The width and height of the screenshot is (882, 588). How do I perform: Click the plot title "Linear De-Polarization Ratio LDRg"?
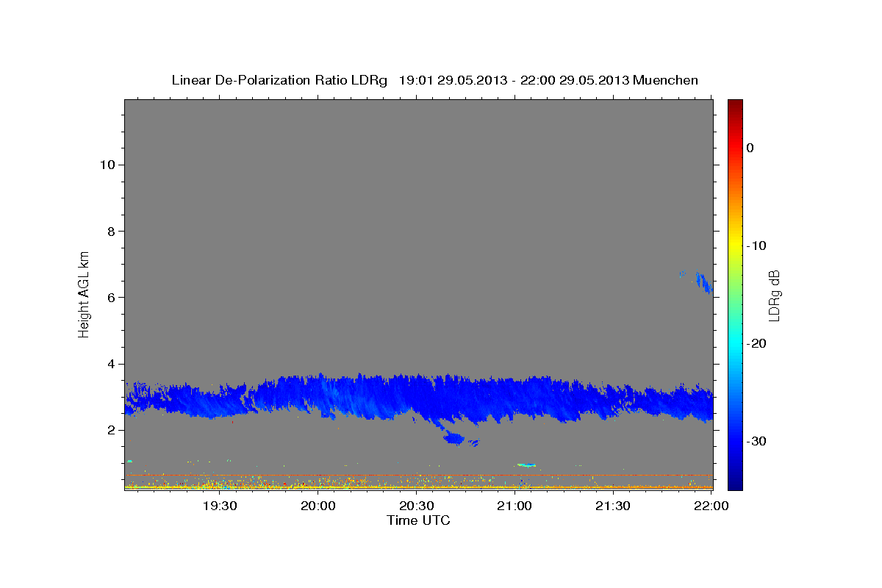point(279,80)
